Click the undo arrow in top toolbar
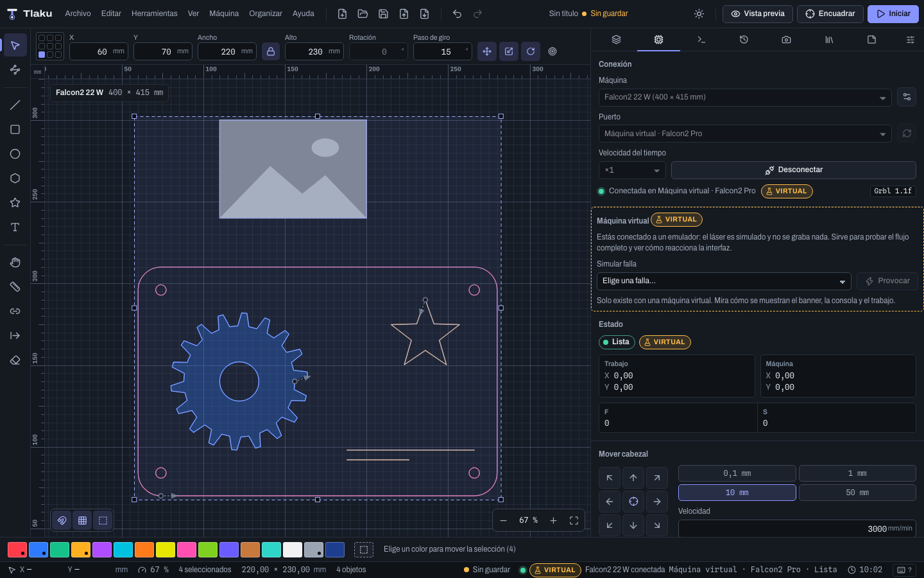 457,13
